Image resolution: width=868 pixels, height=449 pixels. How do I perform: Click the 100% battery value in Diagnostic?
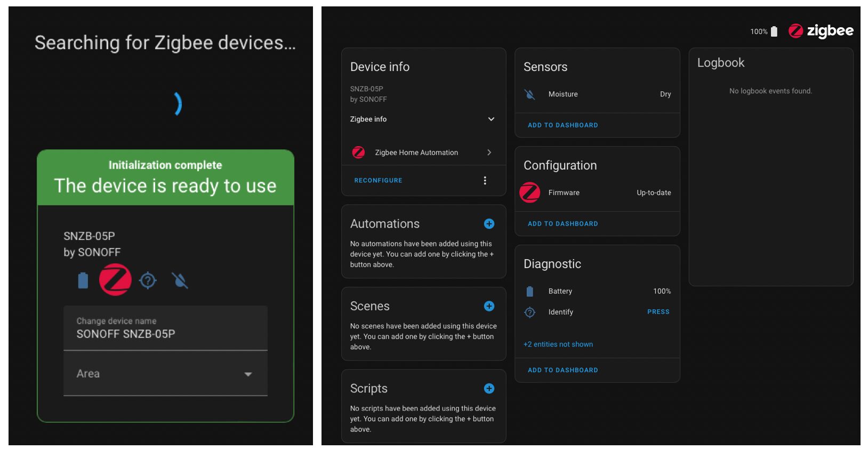[x=662, y=291]
